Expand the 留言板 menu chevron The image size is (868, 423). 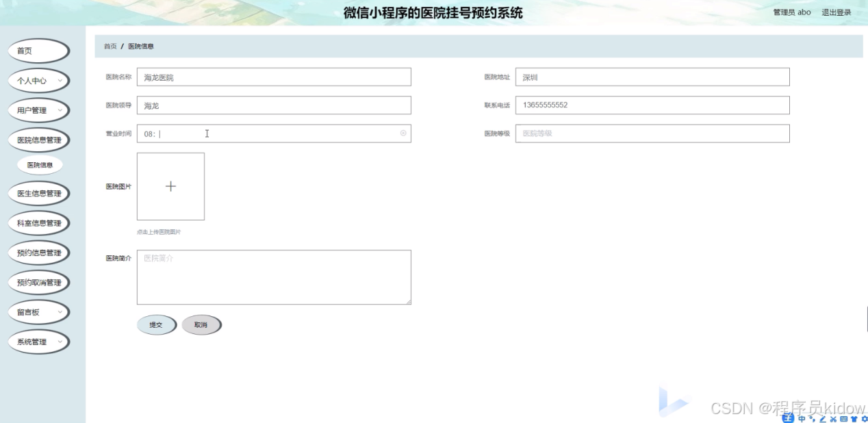tap(60, 312)
